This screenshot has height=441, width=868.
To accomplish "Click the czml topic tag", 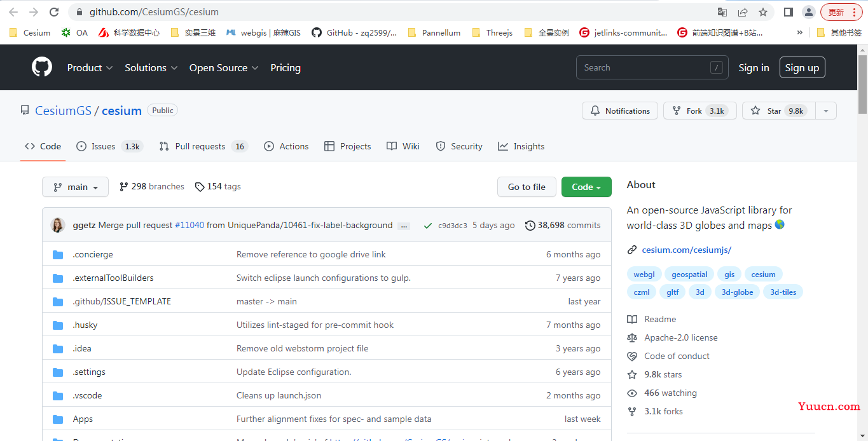I will coord(642,292).
